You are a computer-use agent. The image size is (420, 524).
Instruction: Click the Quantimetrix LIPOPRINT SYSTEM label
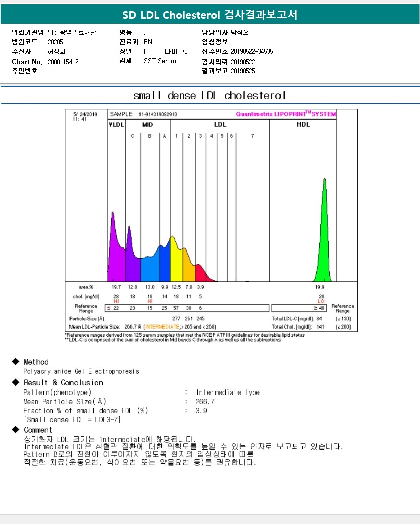pyautogui.click(x=286, y=114)
